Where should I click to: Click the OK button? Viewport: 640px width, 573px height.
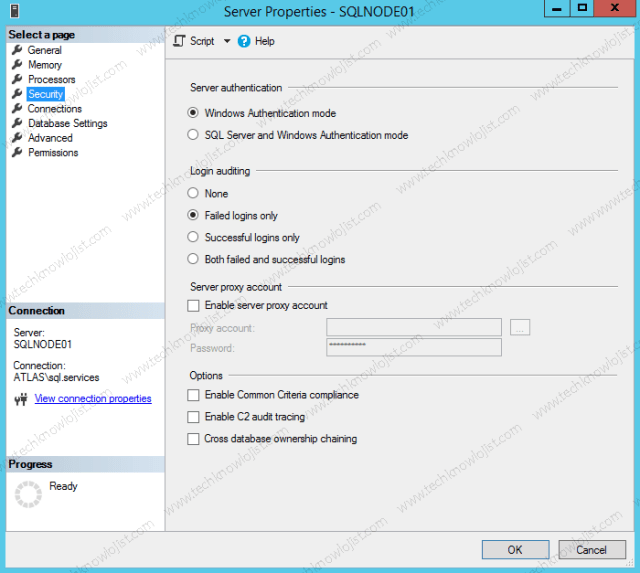pyautogui.click(x=516, y=550)
